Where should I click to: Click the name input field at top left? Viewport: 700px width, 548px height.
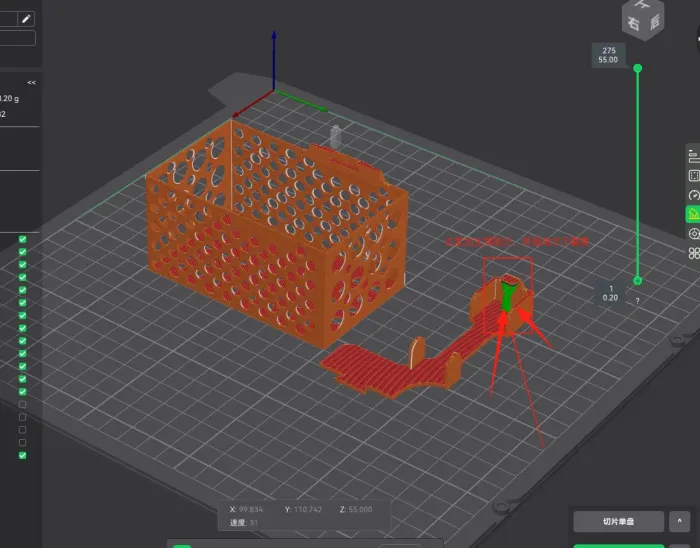coord(18,38)
